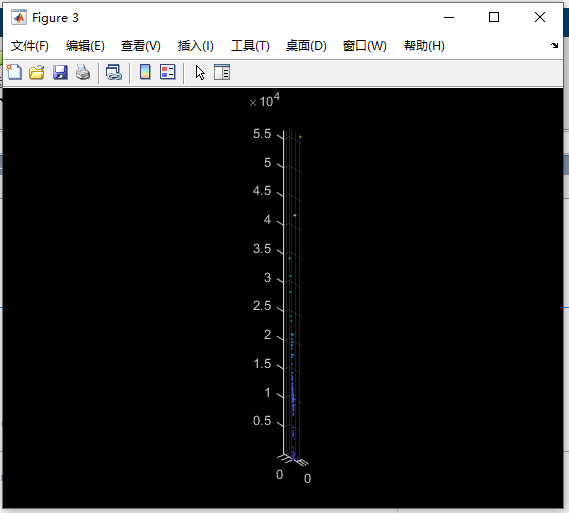Open the Property Inspector icon
Viewport: 569px width, 513px height.
pyautogui.click(x=222, y=72)
